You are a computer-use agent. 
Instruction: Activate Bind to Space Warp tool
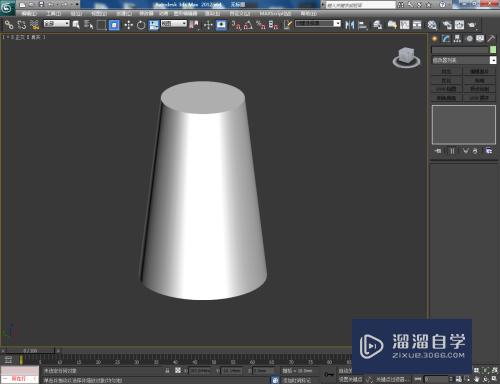[x=34, y=25]
